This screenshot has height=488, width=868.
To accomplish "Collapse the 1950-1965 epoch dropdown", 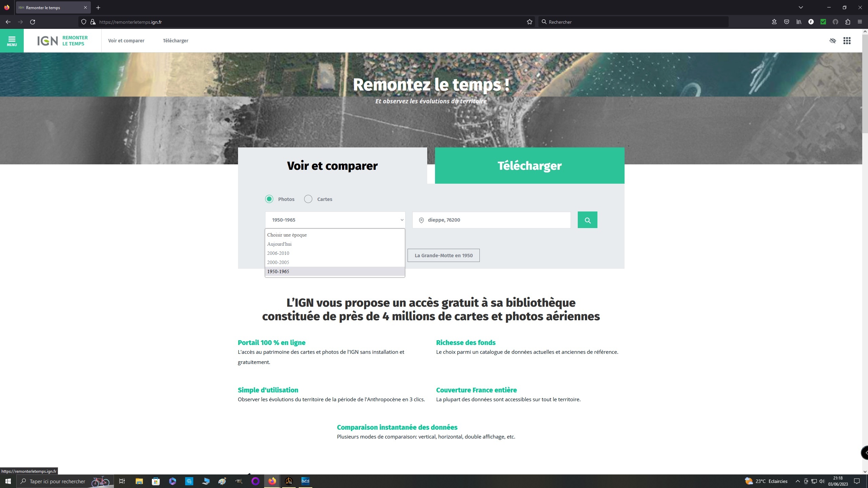I will (x=335, y=220).
